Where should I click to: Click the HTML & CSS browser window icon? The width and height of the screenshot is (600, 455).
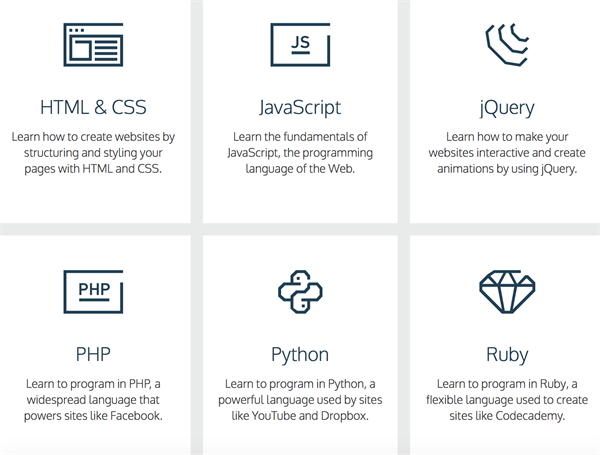pos(93,44)
